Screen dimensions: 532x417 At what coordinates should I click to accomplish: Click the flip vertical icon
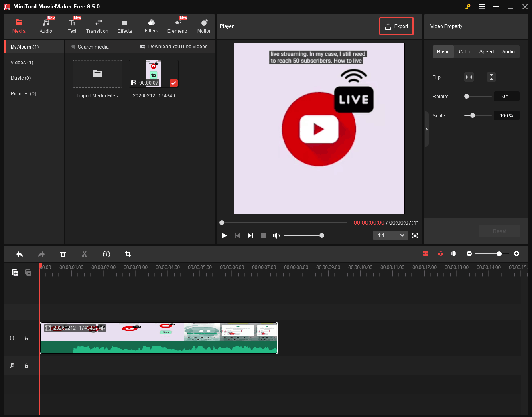click(x=491, y=77)
